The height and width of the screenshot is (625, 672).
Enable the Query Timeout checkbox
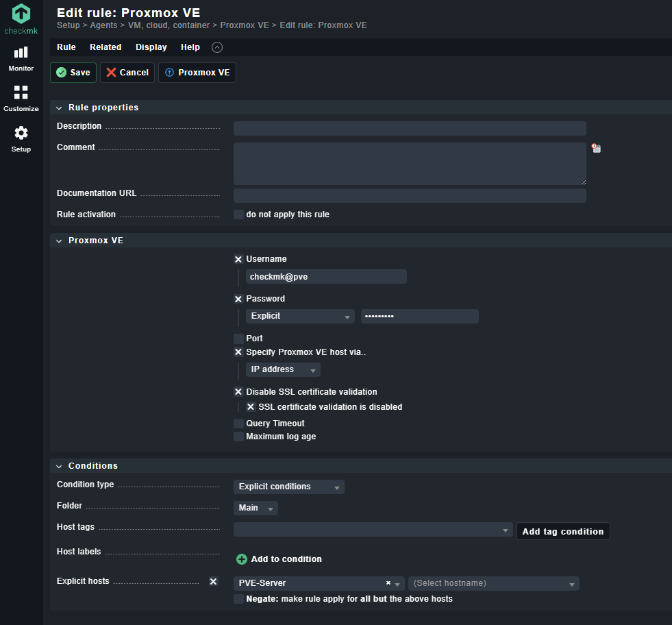(238, 424)
